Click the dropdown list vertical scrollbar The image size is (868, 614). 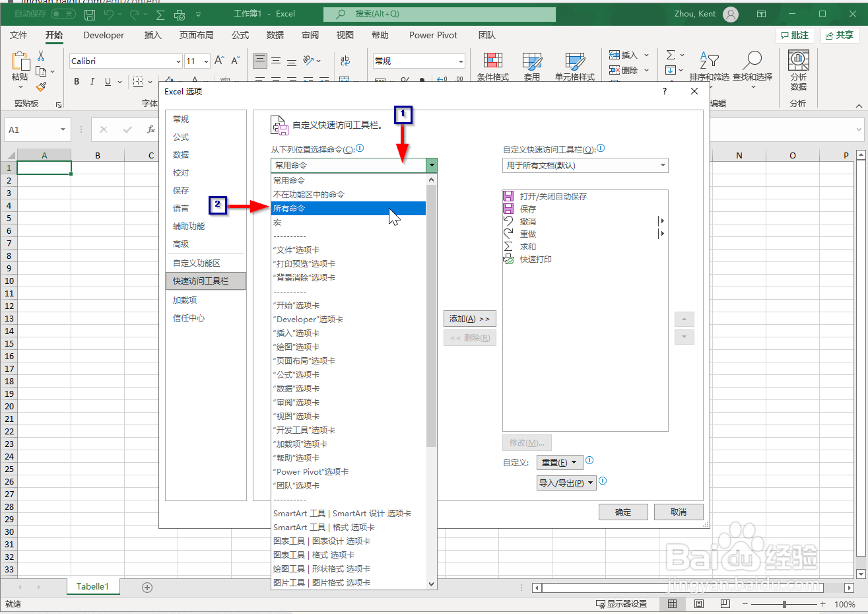click(432, 316)
